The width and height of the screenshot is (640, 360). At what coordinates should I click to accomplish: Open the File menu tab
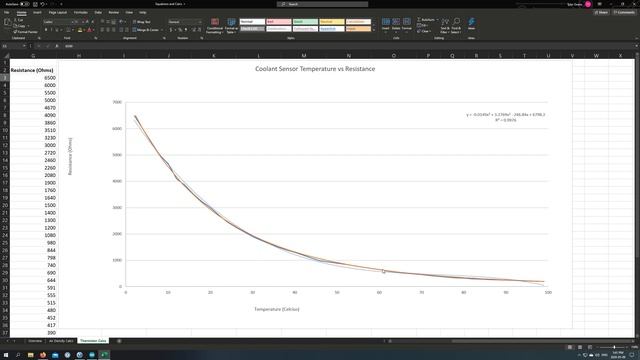pos(7,13)
